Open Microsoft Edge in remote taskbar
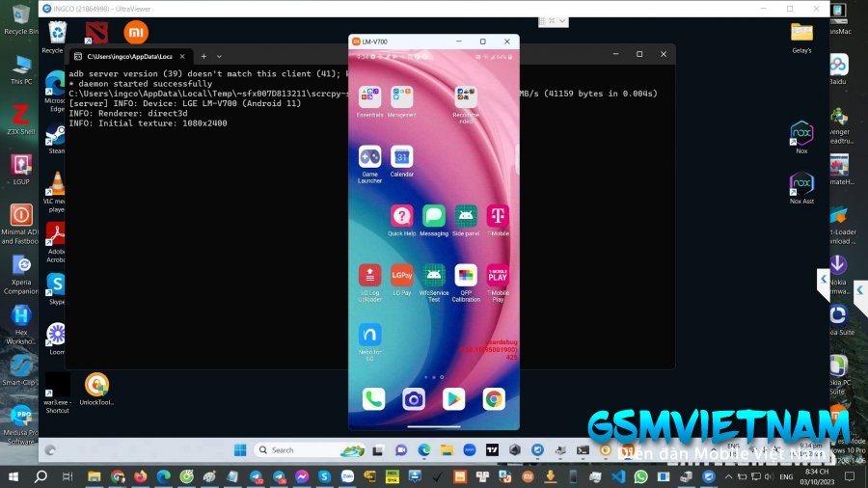868x488 pixels. (x=424, y=449)
